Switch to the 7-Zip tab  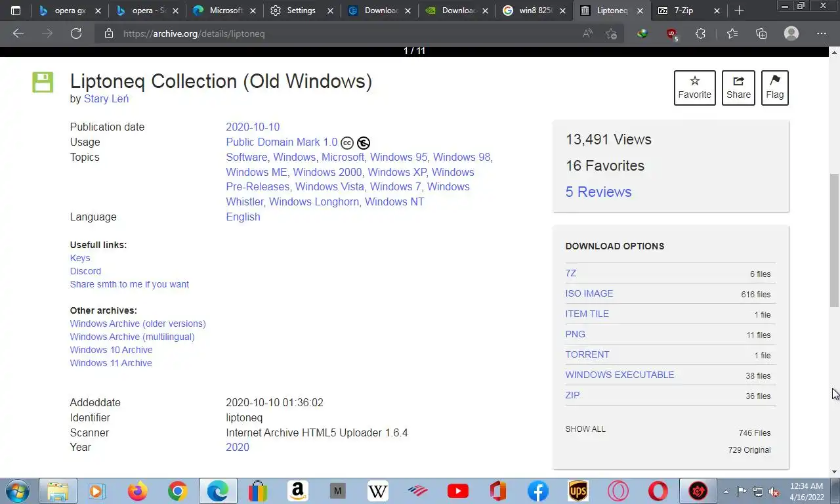688,10
